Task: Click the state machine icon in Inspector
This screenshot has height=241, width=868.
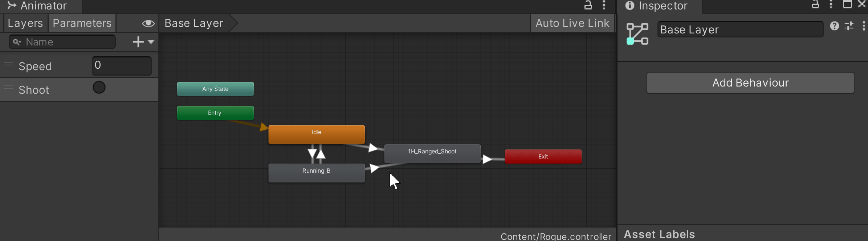Action: click(x=637, y=34)
